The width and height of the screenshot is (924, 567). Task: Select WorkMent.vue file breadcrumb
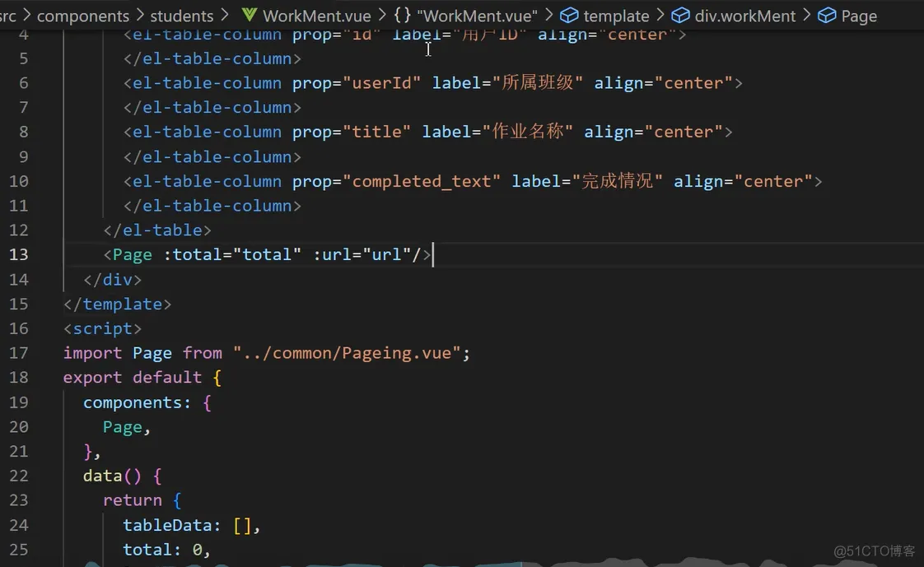[316, 16]
